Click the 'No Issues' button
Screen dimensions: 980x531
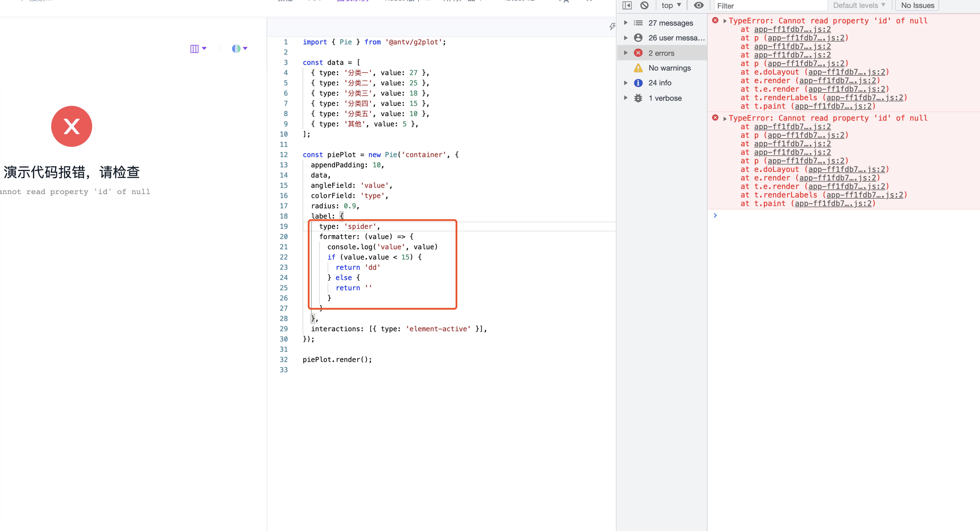pos(917,5)
